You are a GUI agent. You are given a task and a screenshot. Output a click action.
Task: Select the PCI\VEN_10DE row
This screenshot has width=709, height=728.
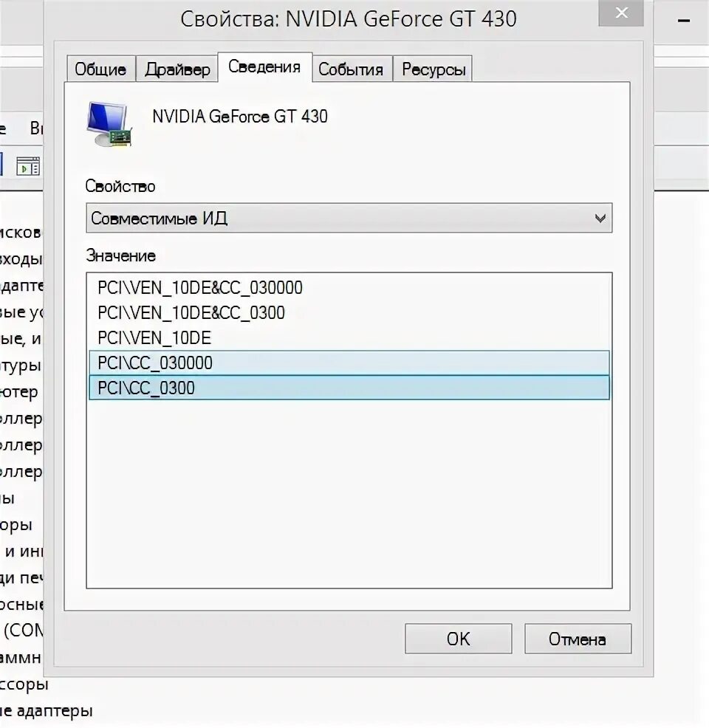coord(349,338)
